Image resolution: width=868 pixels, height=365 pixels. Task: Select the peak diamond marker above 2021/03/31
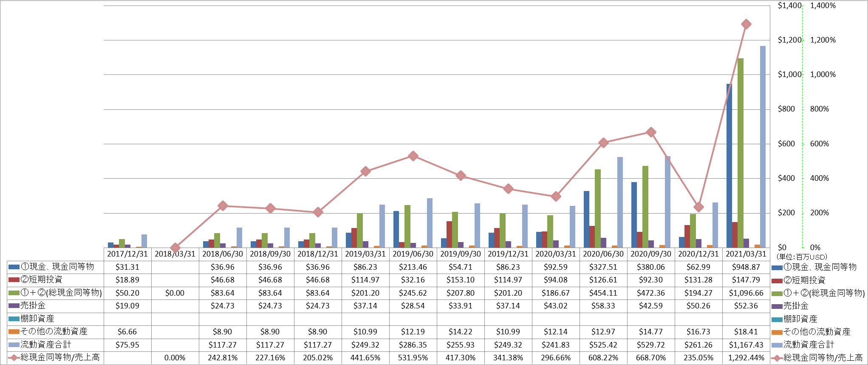(746, 24)
